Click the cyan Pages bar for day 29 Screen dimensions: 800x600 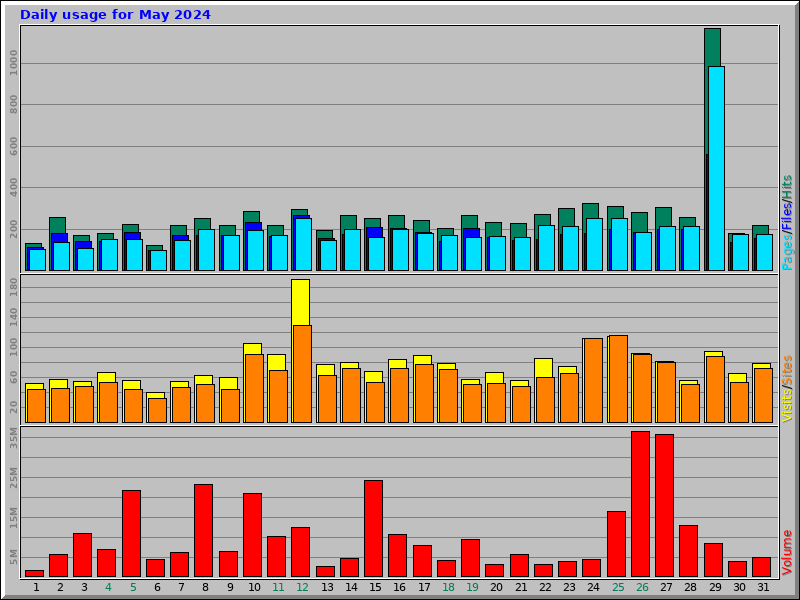point(716,168)
